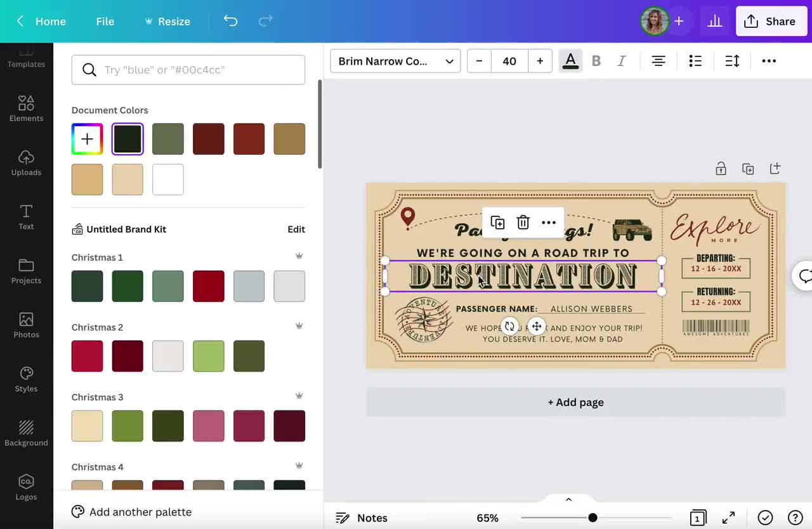
Task: Add a collaborator with the plus icon
Action: pyautogui.click(x=679, y=21)
